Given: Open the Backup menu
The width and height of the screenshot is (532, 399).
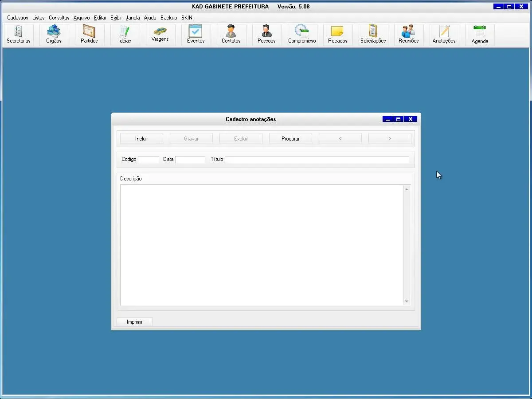Looking at the screenshot, I should [169, 18].
